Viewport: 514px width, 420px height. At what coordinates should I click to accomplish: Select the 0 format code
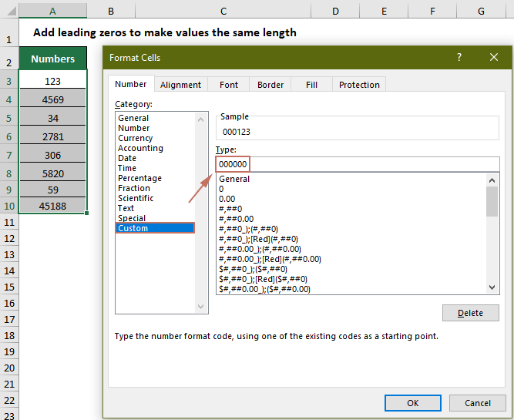point(221,189)
